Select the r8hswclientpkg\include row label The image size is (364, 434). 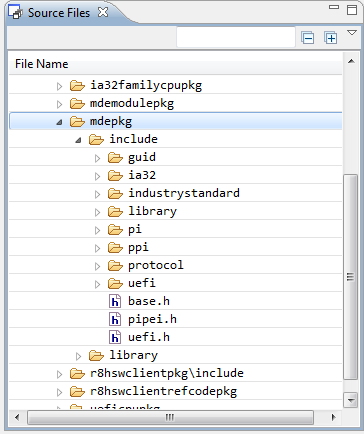(167, 373)
